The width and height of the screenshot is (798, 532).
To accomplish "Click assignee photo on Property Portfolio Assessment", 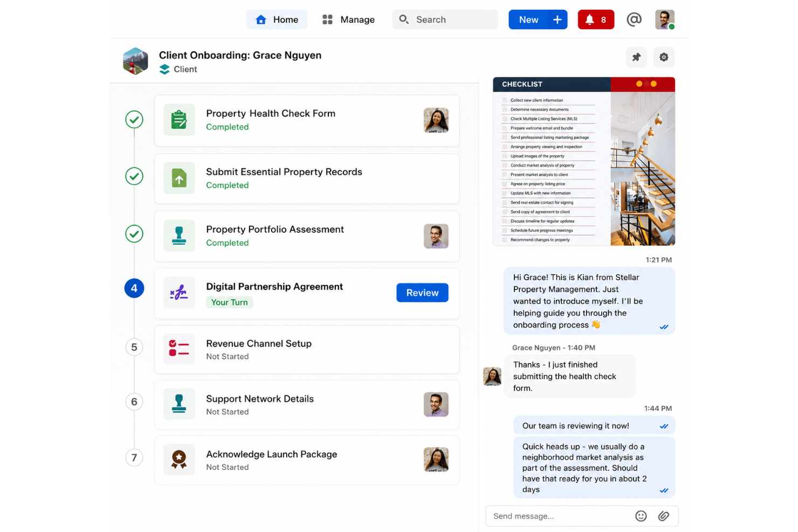I will [x=436, y=236].
